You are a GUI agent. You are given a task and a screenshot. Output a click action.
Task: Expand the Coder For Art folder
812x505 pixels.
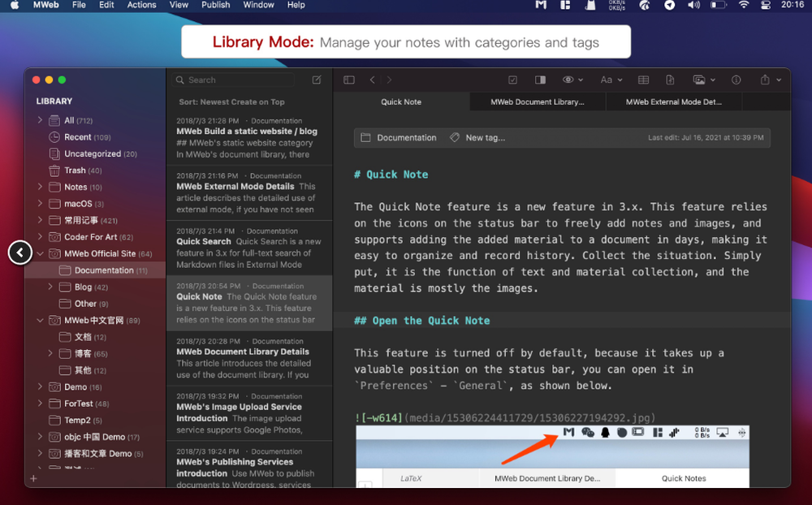(x=40, y=236)
